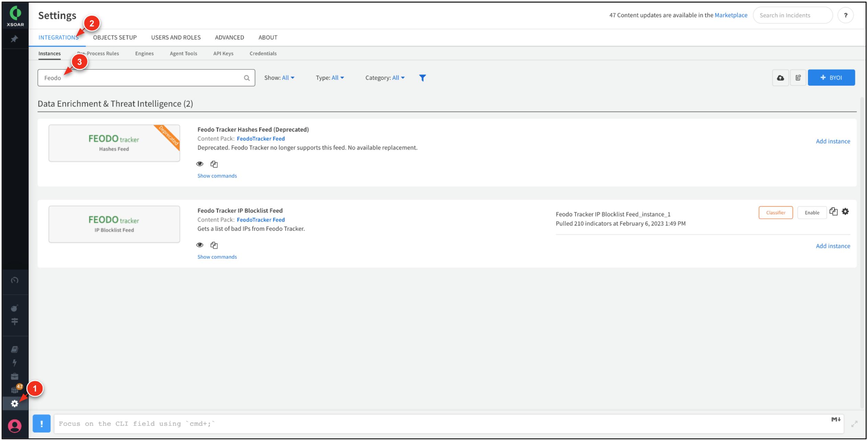Viewport: 868px width, 441px height.
Task: Switch to the ADVANCED tab
Action: click(229, 37)
